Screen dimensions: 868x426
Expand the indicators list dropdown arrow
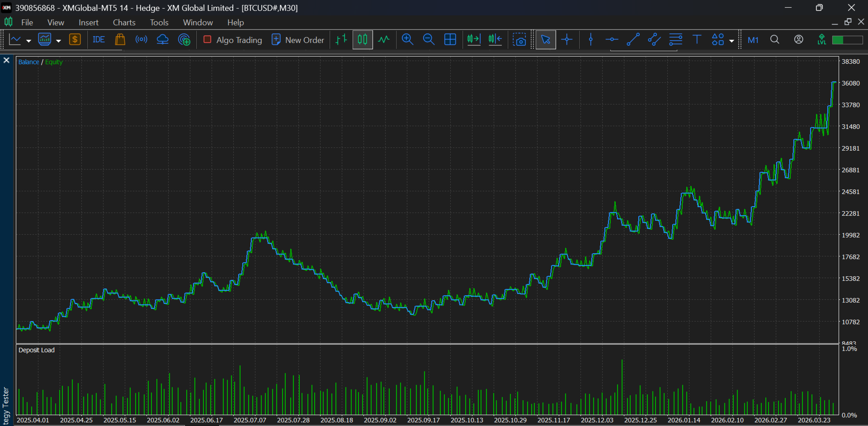pos(58,41)
